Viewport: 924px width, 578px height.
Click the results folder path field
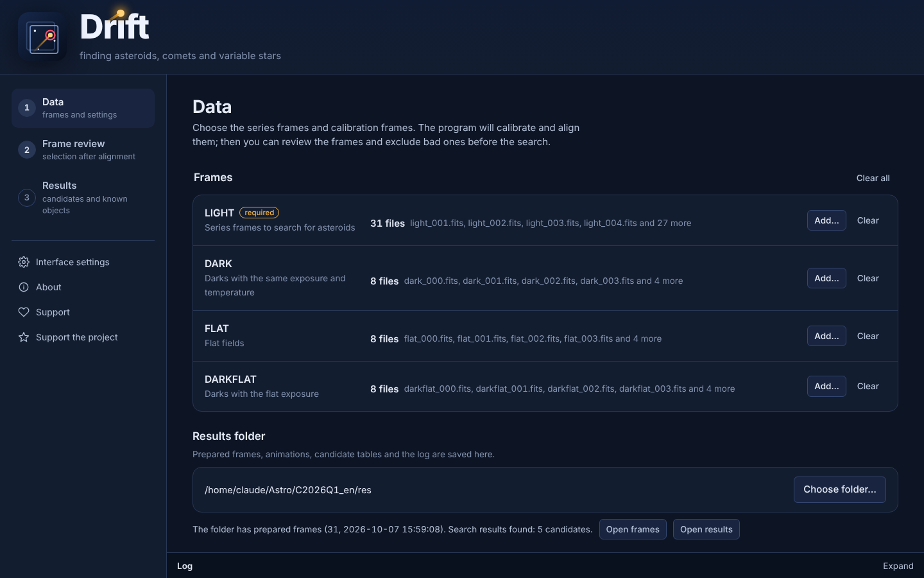coord(493,489)
